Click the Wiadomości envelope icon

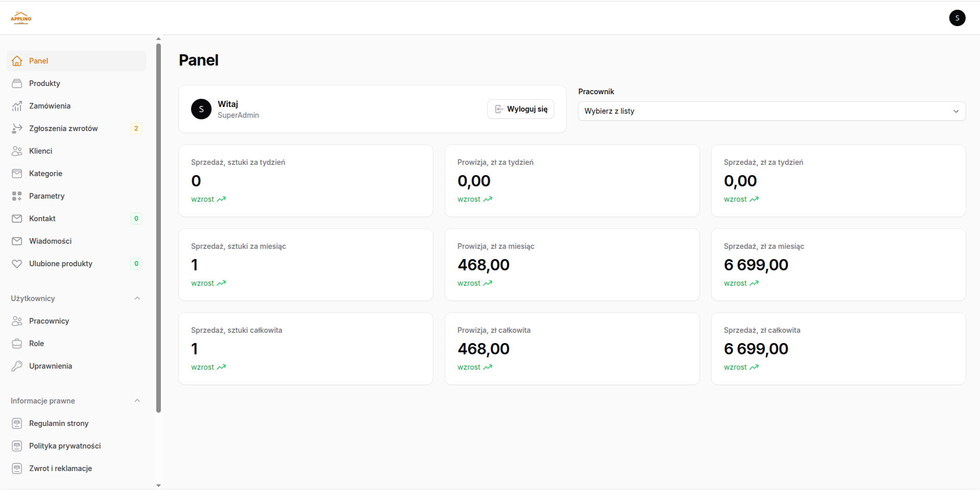[17, 241]
